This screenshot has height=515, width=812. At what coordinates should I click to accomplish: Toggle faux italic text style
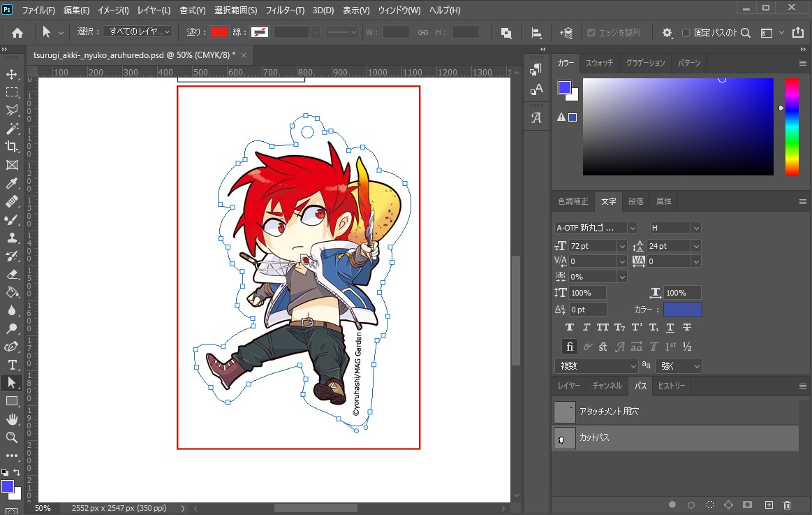pyautogui.click(x=586, y=327)
